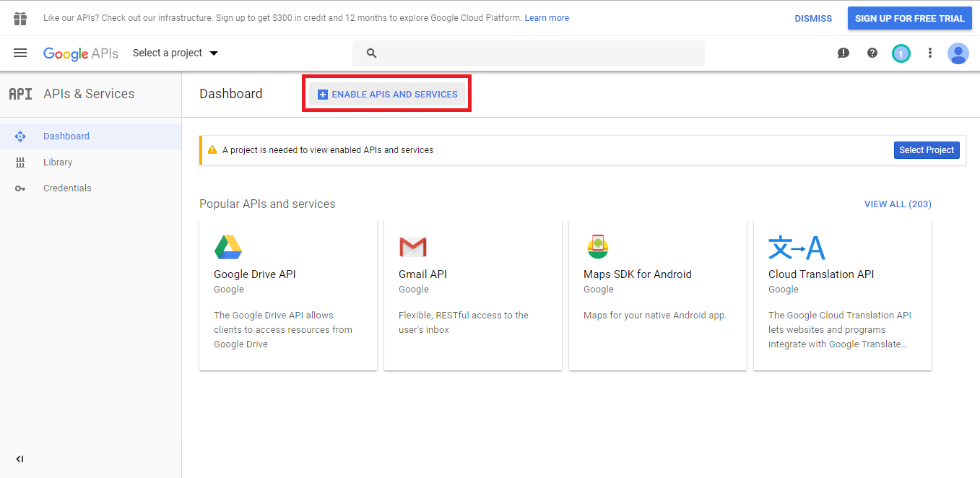Click 'A project is needed' warning text

click(328, 150)
